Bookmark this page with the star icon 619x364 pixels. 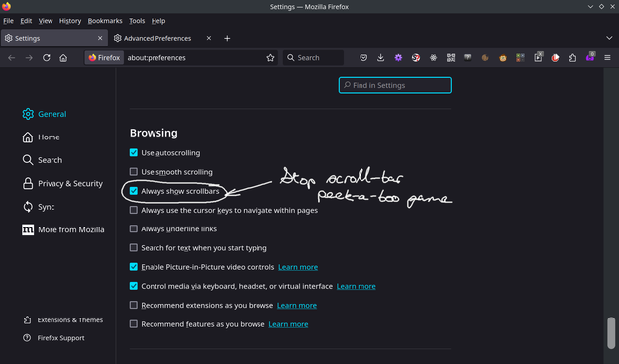coord(270,58)
